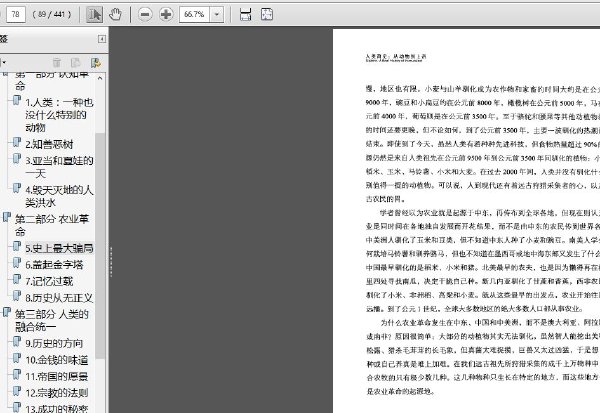The width and height of the screenshot is (600, 413).
Task: Open bookmark 10.金钱的味道
Action: click(x=57, y=360)
